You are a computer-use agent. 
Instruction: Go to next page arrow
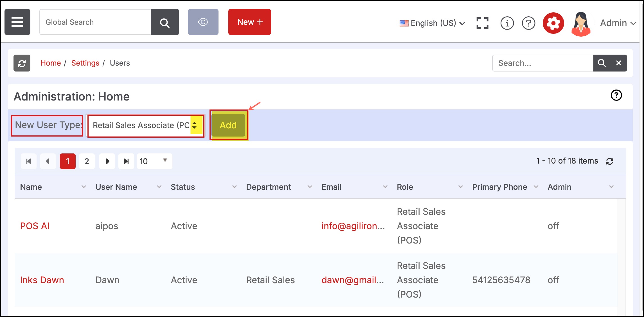[x=107, y=161]
